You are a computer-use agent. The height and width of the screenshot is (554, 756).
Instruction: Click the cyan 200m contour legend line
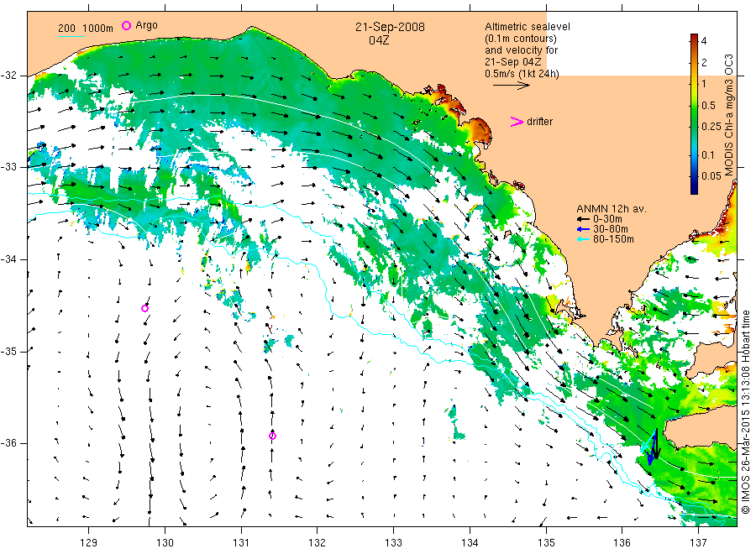pos(71,35)
